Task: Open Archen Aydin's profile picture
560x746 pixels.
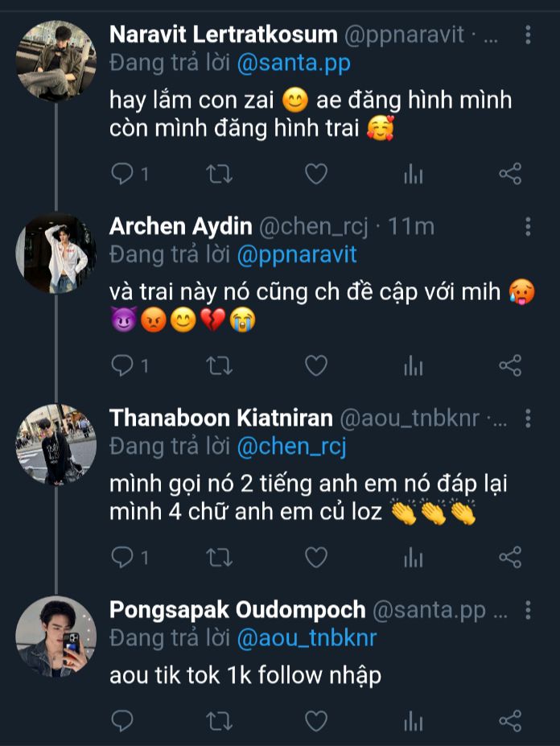Action: 56,253
